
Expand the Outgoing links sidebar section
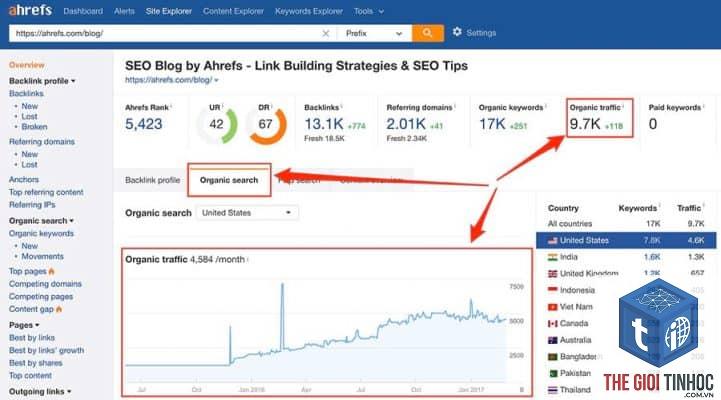click(x=40, y=392)
